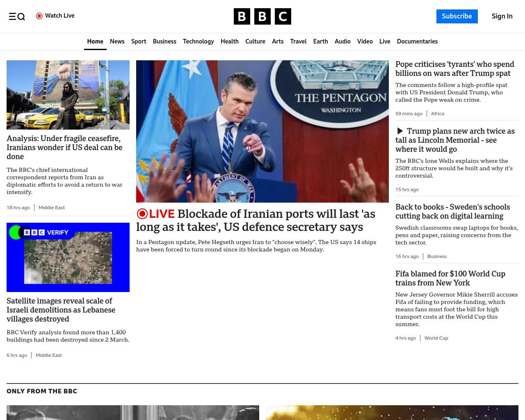Screen dimensions: 525x420
Task: Read the Pope criticises 'tyrants' article
Action: point(454,69)
